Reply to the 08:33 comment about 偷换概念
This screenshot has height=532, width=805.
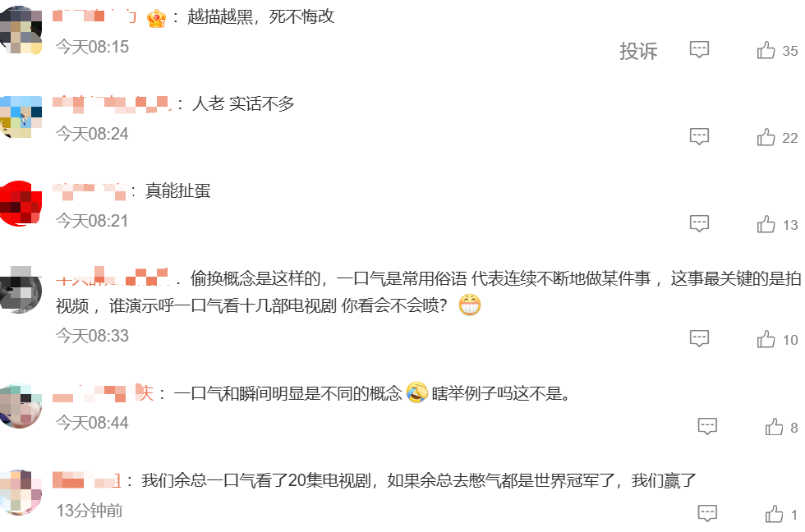[x=699, y=338]
